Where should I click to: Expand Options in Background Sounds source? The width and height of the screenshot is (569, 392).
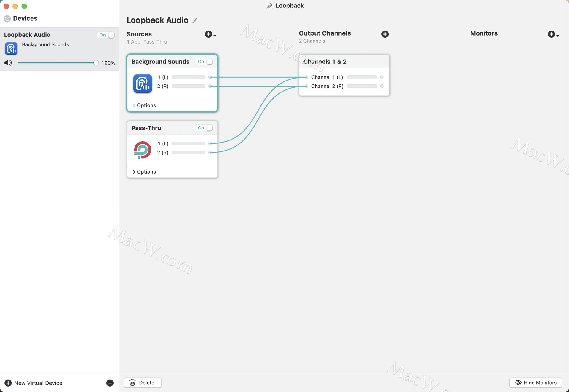coord(144,105)
